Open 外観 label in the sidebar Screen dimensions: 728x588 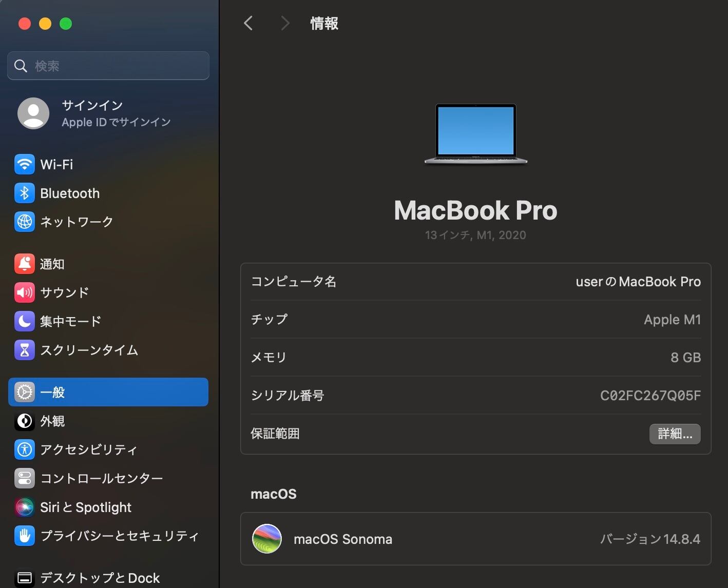[x=52, y=421]
